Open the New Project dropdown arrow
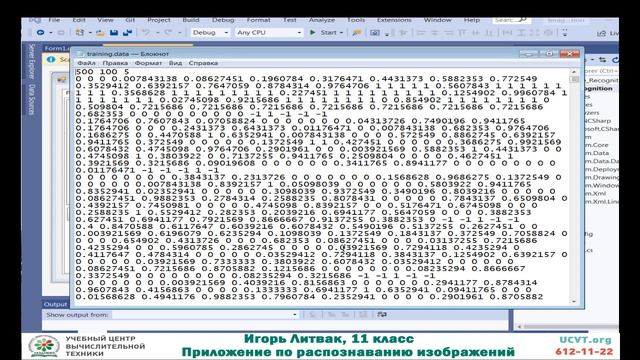Screen dimensions: 640x360 point(90,33)
